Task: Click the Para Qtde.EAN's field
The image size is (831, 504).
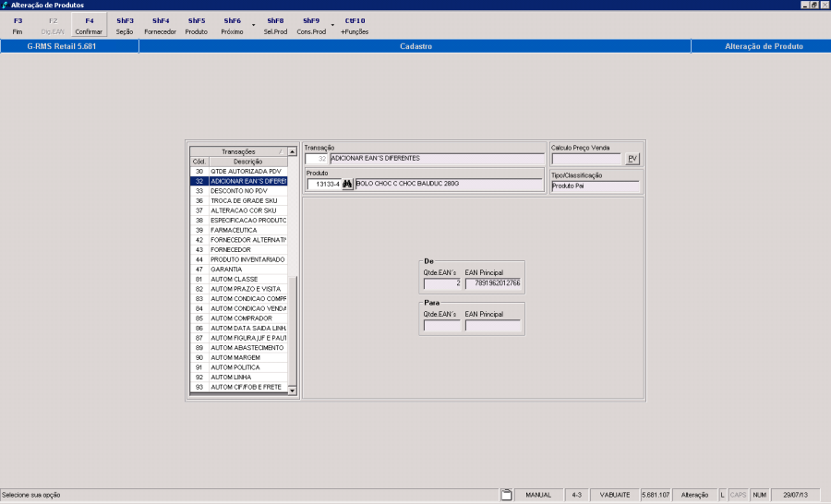Action: (x=442, y=326)
